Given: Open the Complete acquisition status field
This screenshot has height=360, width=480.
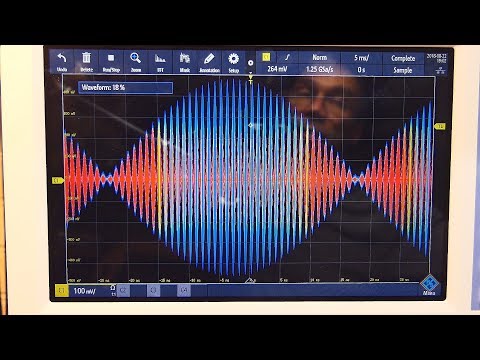Looking at the screenshot, I should pyautogui.click(x=403, y=58).
